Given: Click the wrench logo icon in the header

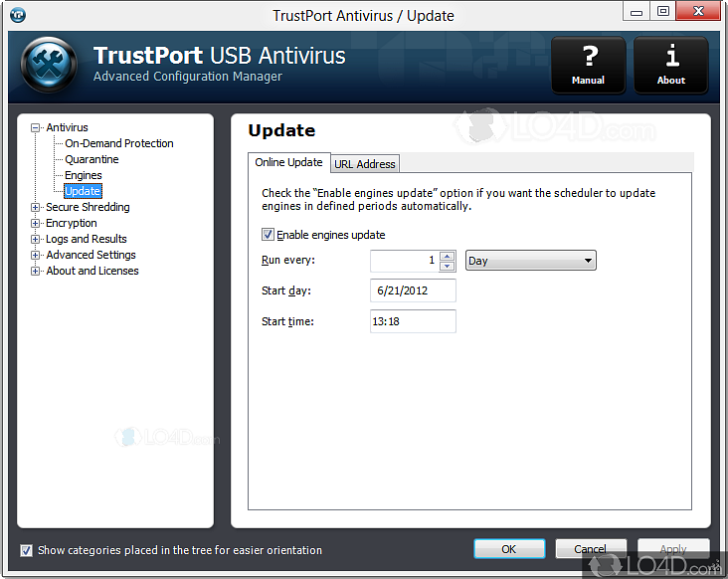Looking at the screenshot, I should [49, 65].
